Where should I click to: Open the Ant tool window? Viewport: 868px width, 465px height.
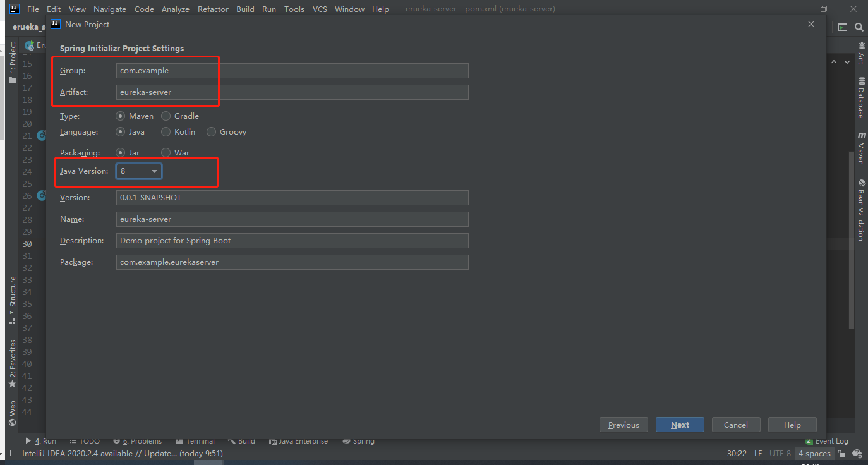click(x=861, y=53)
